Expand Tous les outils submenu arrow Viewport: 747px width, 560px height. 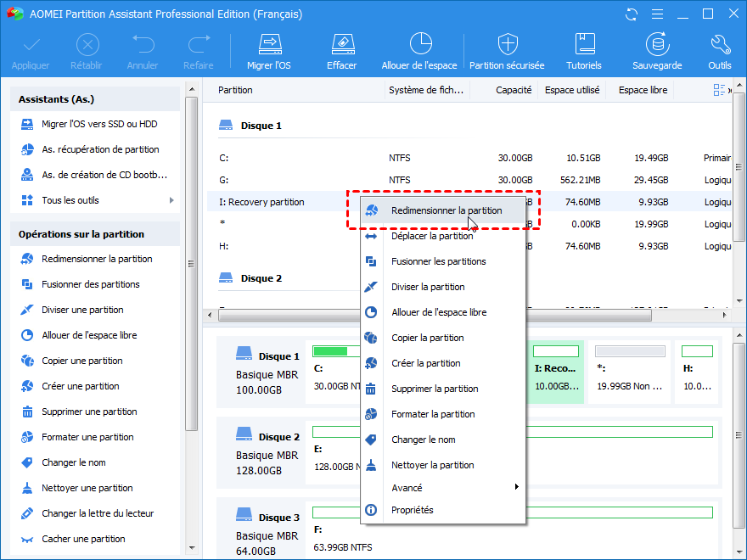coord(171,200)
